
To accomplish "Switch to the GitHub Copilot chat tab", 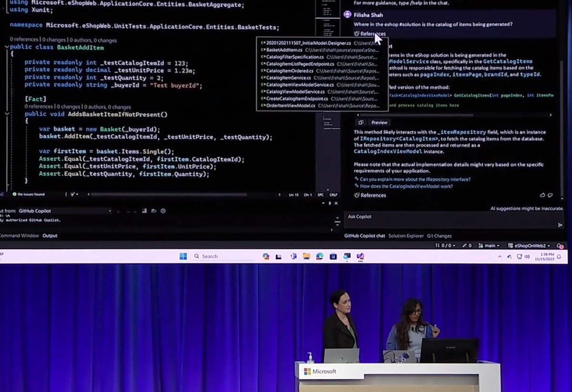I will tap(365, 236).
